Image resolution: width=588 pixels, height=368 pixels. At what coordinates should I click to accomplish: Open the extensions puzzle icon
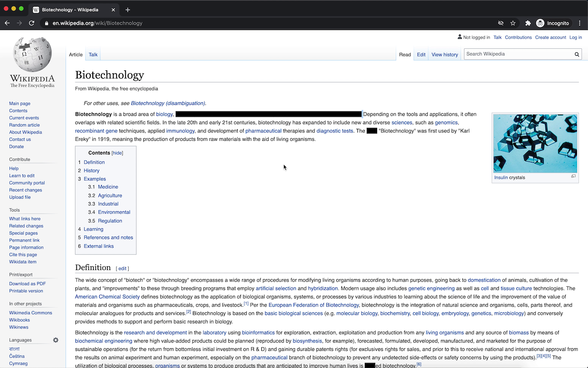(528, 23)
